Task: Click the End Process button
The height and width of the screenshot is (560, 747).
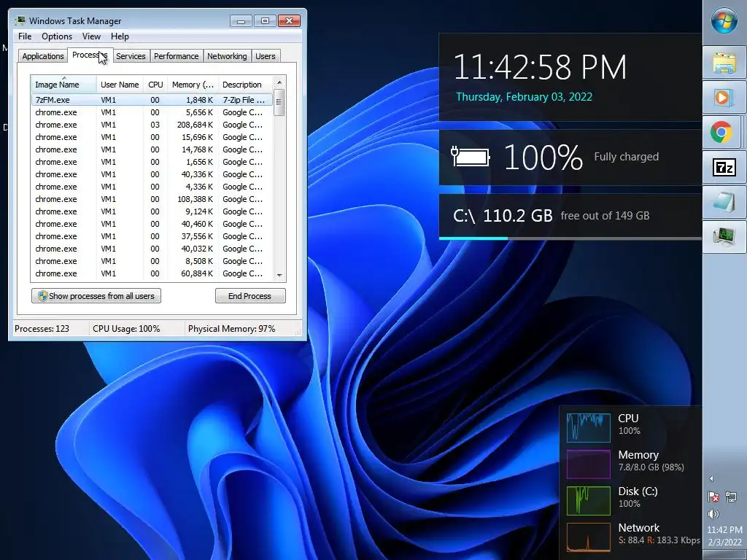Action: [x=250, y=296]
